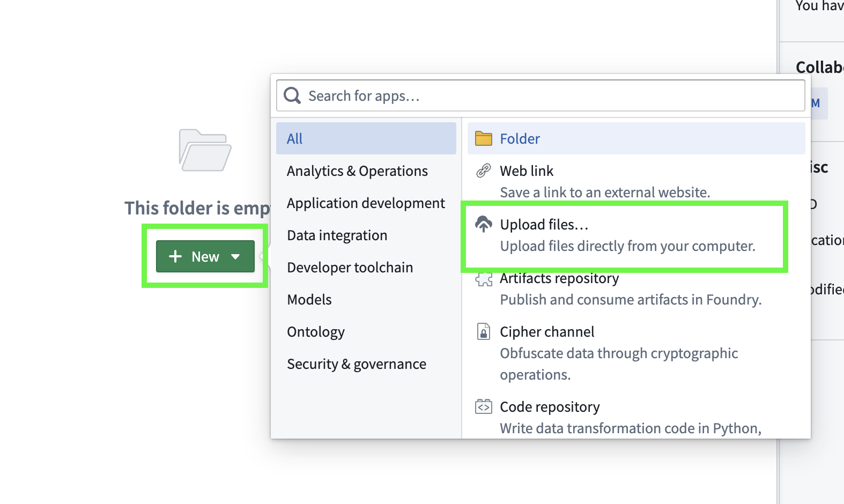Screen dimensions: 844x504
Task: Click the empty folder illustration
Action: click(205, 150)
